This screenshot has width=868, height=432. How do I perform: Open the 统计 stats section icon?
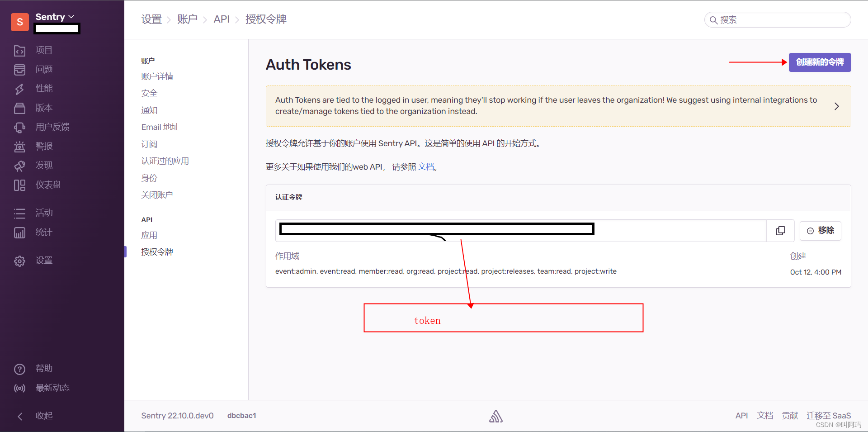(x=20, y=232)
